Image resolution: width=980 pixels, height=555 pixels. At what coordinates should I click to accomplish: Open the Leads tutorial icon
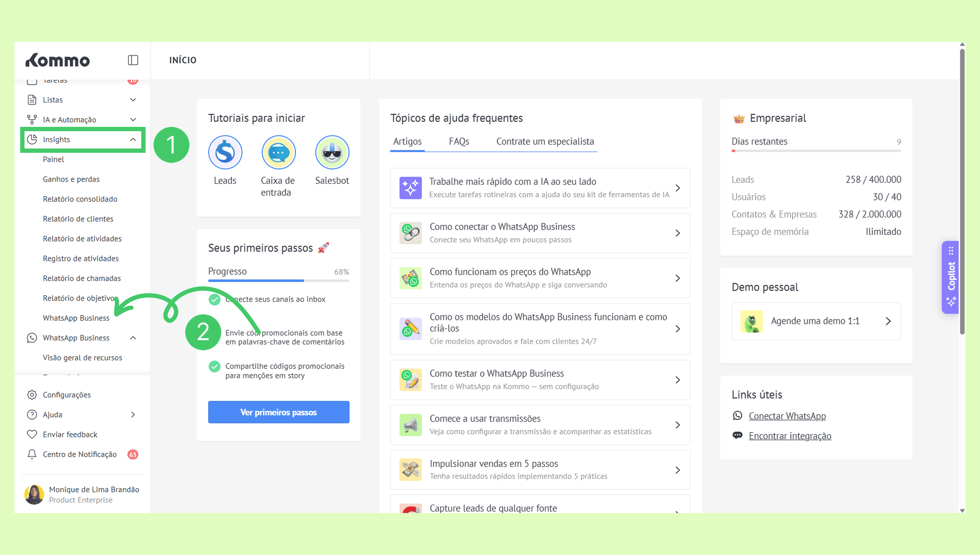click(225, 152)
